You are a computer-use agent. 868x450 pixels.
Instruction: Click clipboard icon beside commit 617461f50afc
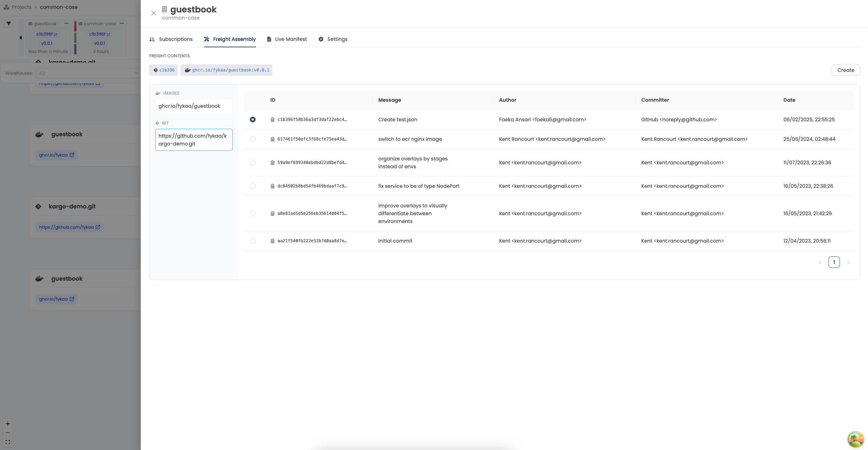[272, 139]
